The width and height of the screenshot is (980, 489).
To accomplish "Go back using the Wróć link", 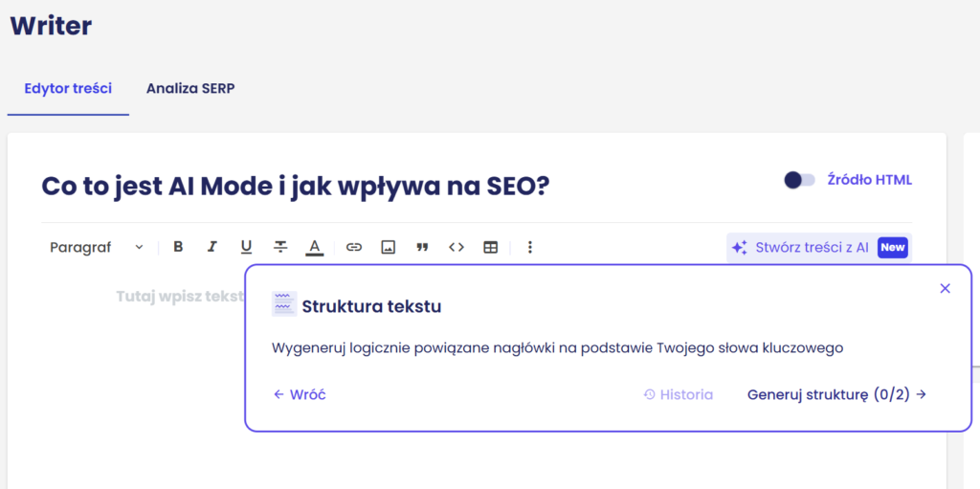I will (300, 394).
